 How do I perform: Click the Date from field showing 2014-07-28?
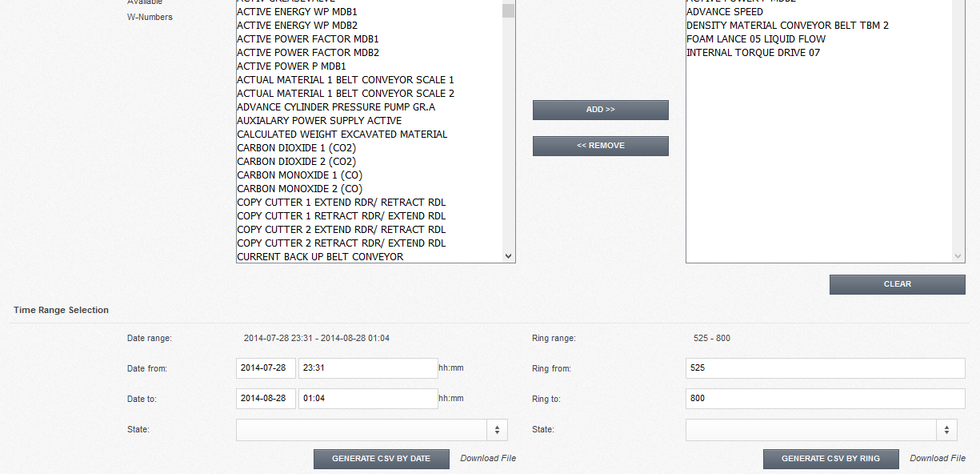(x=266, y=368)
